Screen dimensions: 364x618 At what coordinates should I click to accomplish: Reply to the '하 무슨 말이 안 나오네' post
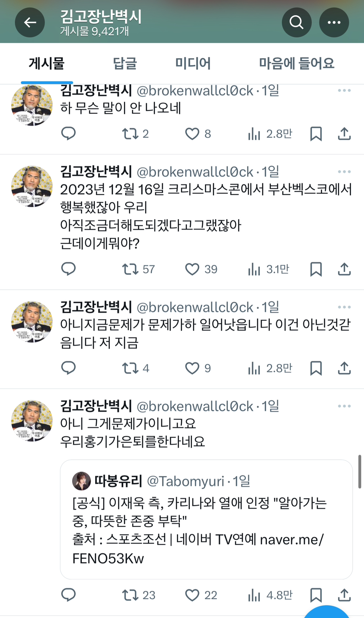click(68, 134)
